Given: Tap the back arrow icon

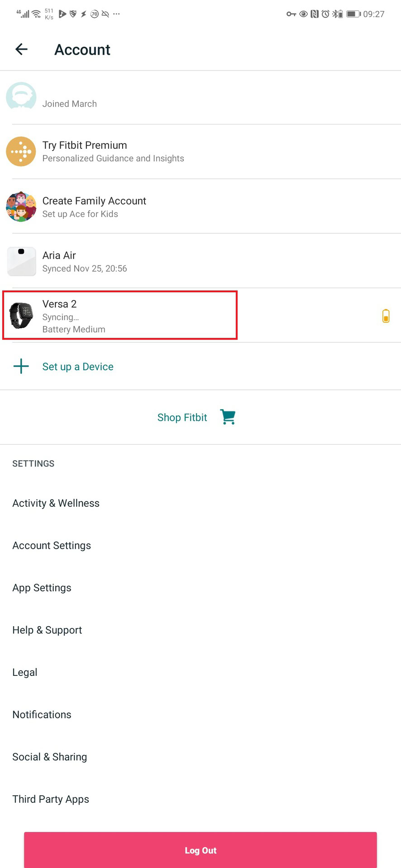Looking at the screenshot, I should (x=21, y=49).
